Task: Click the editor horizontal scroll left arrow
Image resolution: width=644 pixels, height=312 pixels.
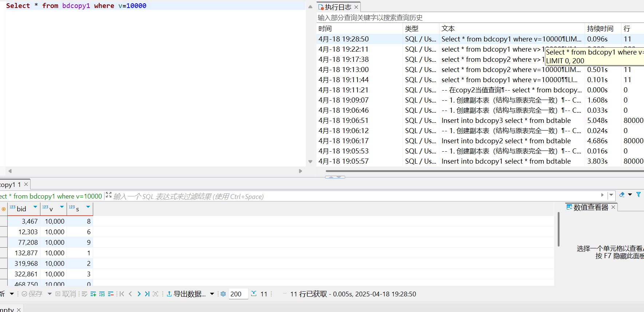Action: click(x=10, y=171)
